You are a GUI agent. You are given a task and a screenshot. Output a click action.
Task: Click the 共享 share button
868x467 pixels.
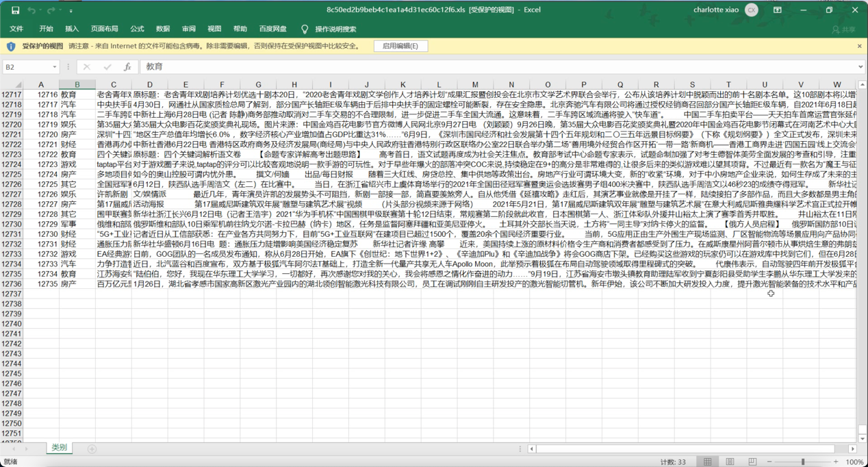click(843, 29)
